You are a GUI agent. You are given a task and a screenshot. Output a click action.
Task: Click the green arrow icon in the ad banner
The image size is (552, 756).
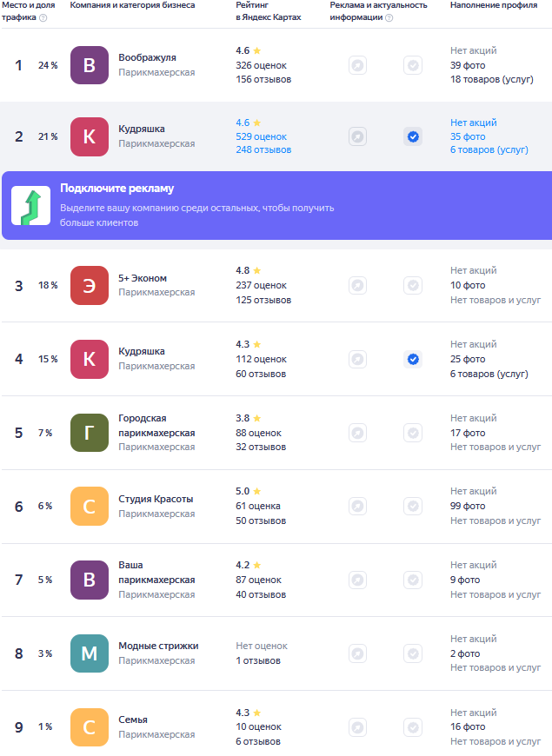coord(31,206)
